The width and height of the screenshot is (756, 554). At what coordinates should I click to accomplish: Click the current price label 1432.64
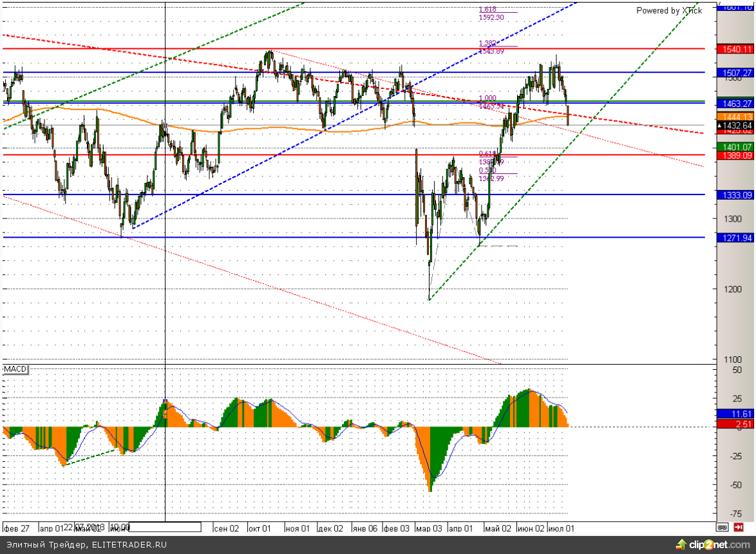[735, 126]
